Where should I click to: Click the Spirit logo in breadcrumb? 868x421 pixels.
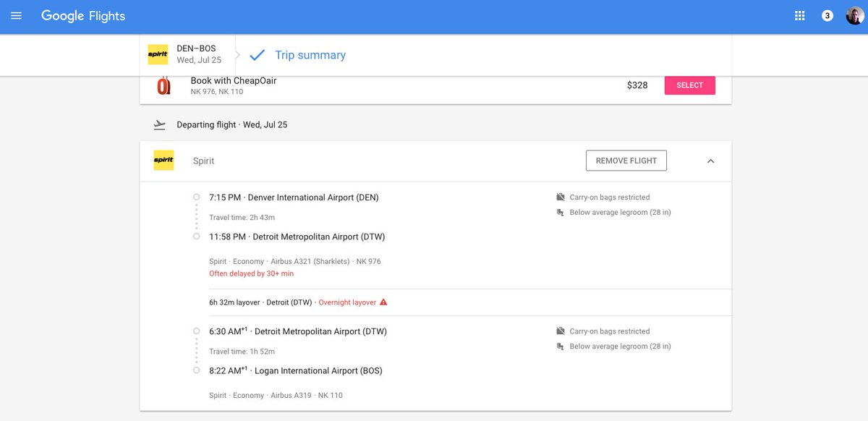pos(158,54)
